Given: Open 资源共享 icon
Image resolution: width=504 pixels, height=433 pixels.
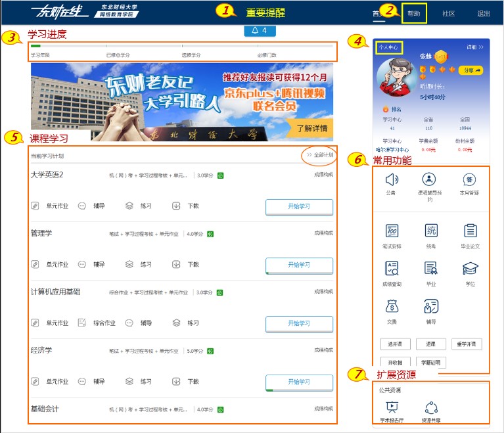Looking at the screenshot, I should [x=431, y=407].
